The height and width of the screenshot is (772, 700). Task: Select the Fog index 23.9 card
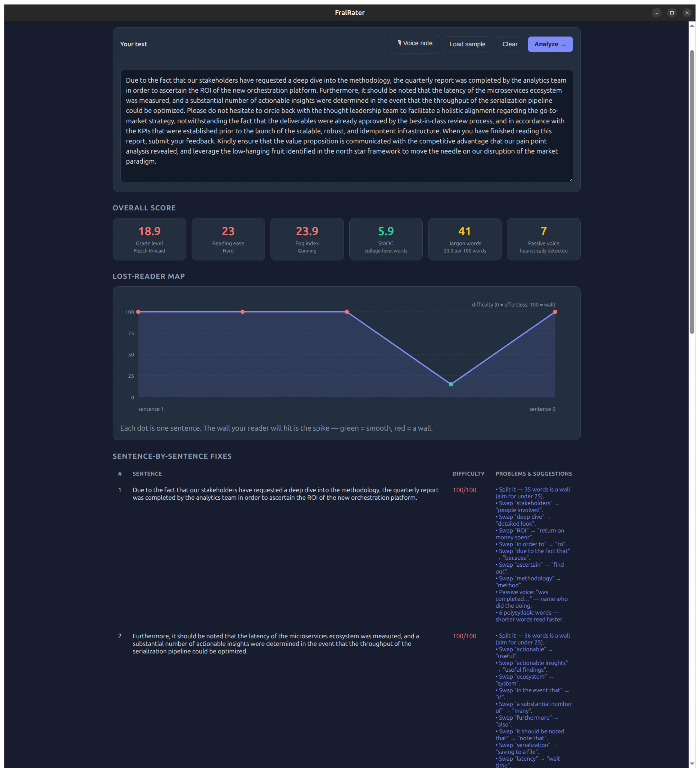click(x=307, y=239)
